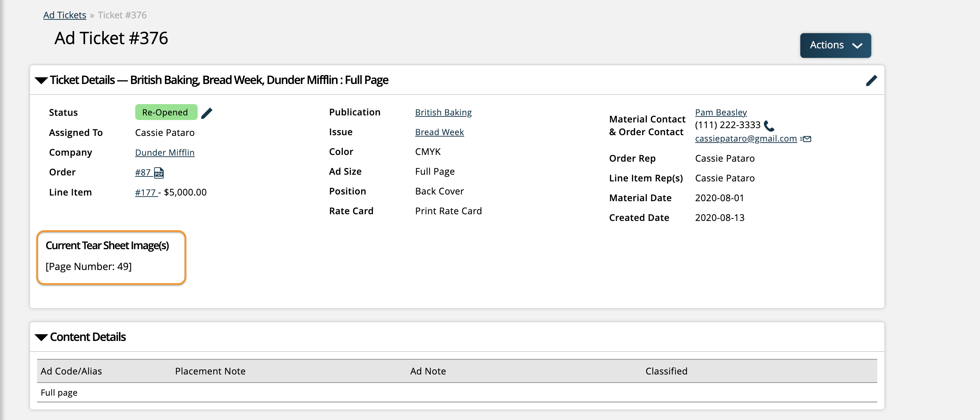Toggle visibility of Current Tear Sheet Images
The height and width of the screenshot is (420, 980).
(x=108, y=245)
